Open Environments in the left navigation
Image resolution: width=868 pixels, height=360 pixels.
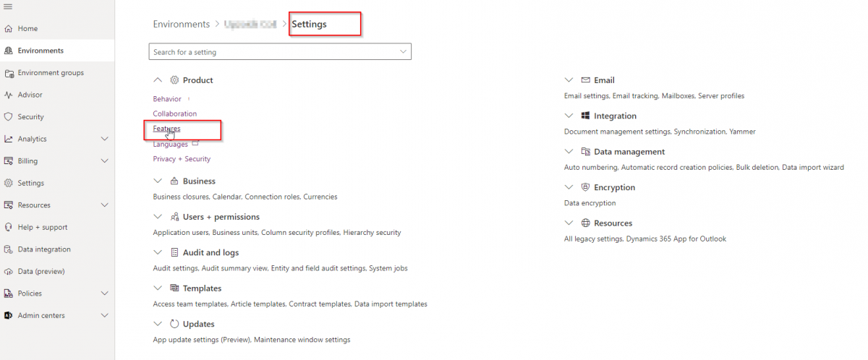pos(41,51)
